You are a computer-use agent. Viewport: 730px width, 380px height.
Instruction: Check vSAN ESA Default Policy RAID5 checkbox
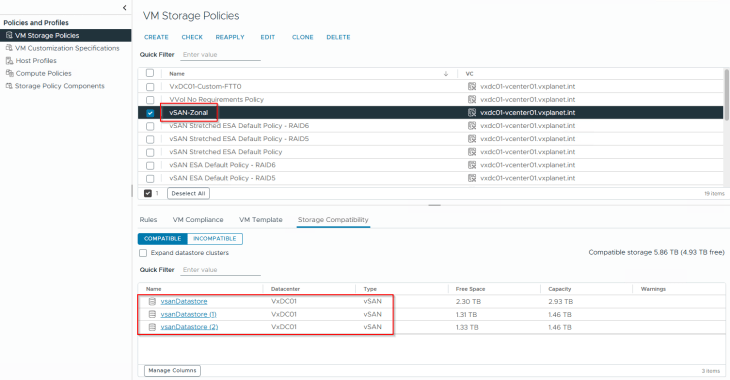tap(150, 178)
